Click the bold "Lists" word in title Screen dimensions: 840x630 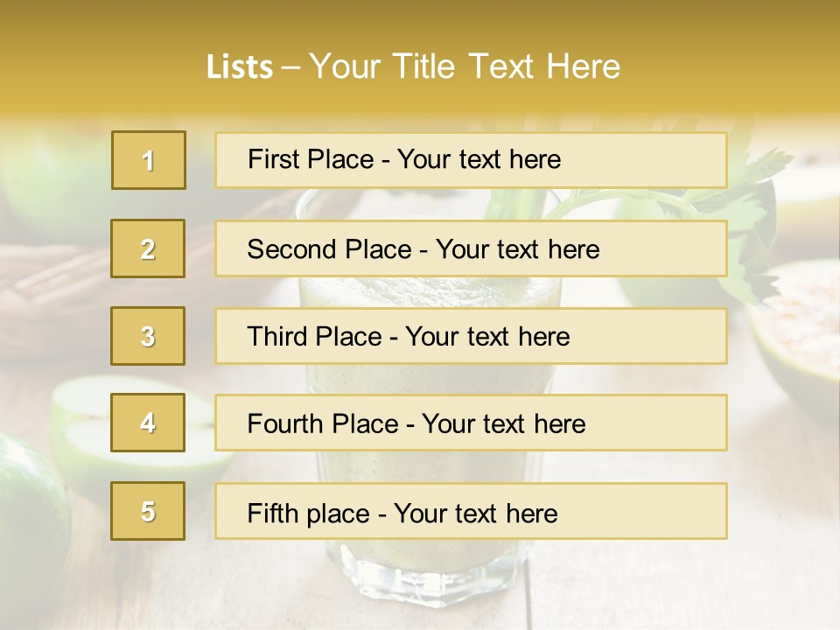239,67
